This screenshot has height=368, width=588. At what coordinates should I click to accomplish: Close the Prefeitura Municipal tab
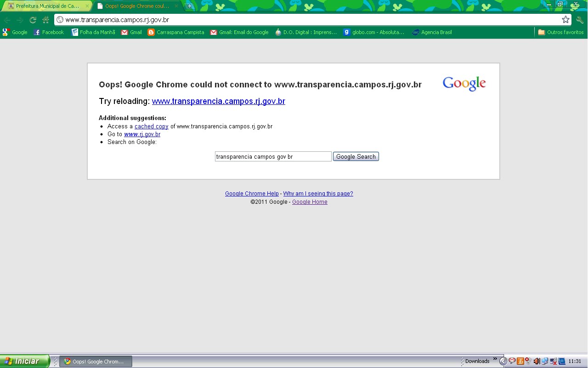pyautogui.click(x=87, y=6)
